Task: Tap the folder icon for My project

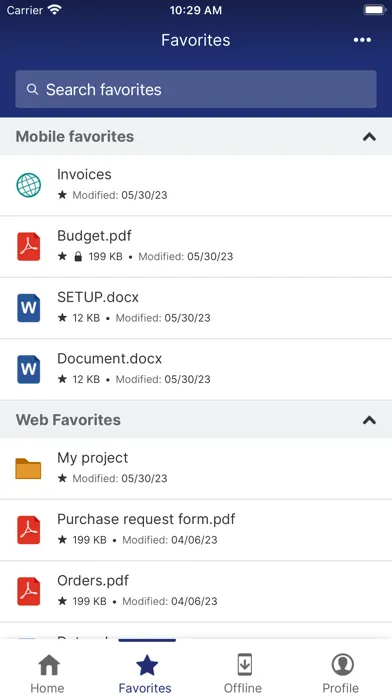Action: pos(28,468)
